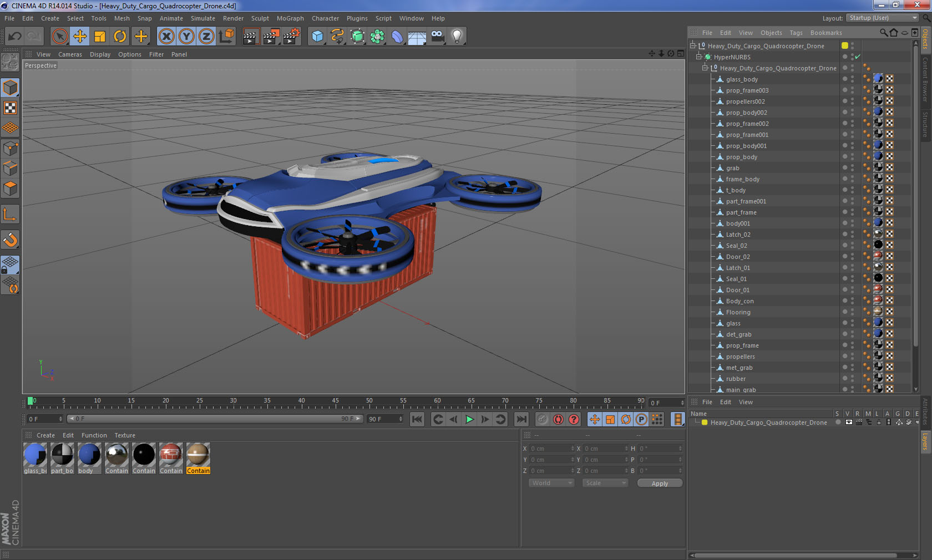This screenshot has width=932, height=560.
Task: Go to end of animation
Action: coord(521,419)
